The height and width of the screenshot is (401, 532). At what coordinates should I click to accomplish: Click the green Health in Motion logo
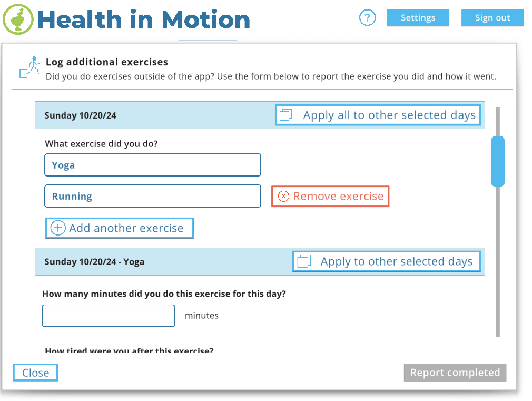tap(18, 19)
